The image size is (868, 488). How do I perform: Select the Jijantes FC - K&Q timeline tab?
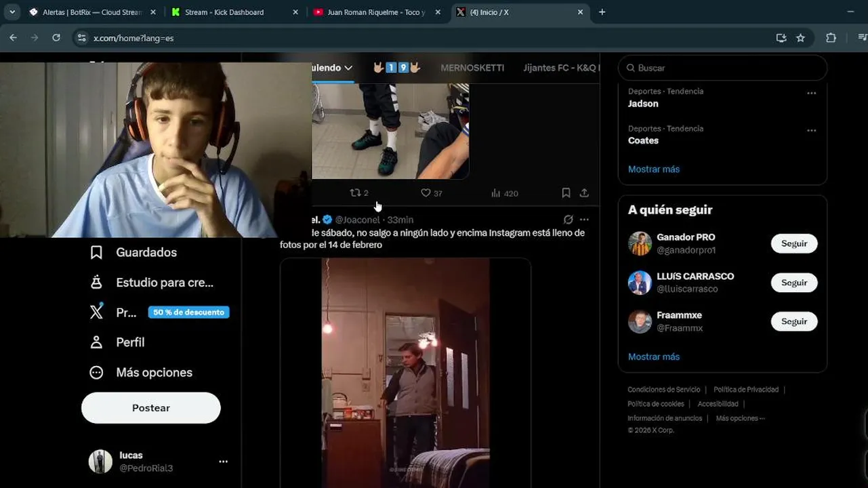pos(561,68)
